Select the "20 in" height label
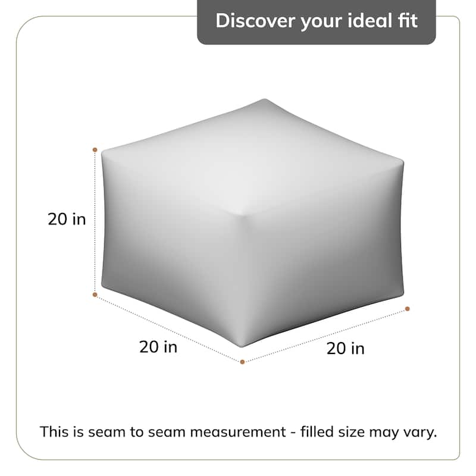 click(x=67, y=219)
